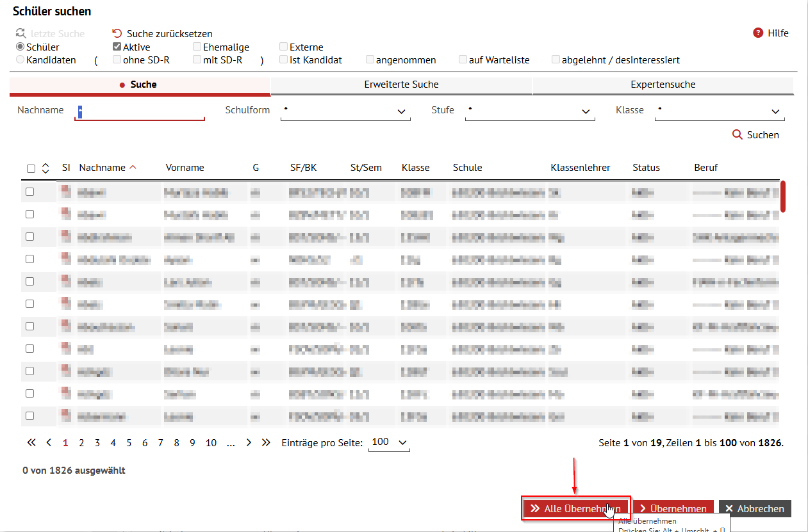The image size is (808, 532).
Task: Open the first row's student record icon
Action: [x=66, y=191]
